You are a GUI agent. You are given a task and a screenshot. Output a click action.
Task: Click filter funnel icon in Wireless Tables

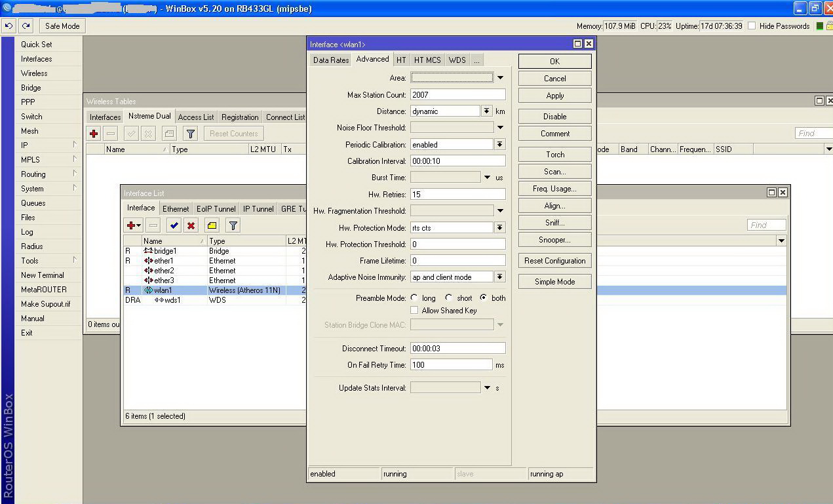(x=190, y=134)
